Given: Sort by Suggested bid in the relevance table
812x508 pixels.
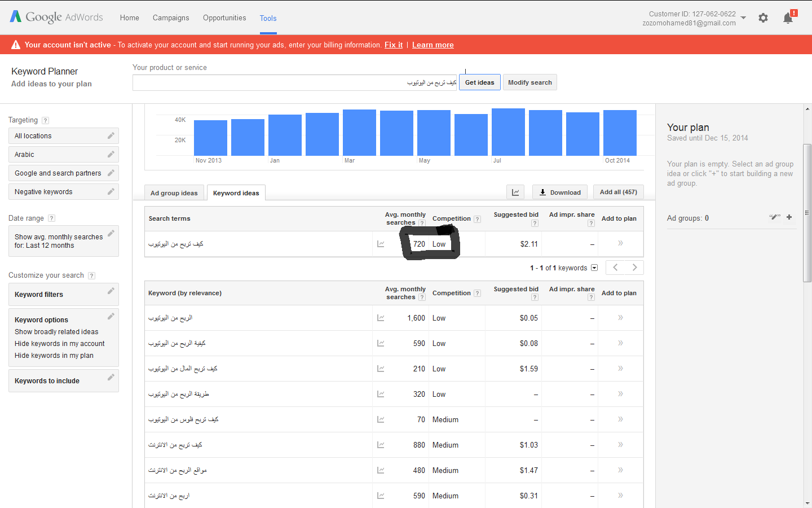Looking at the screenshot, I should coord(516,289).
